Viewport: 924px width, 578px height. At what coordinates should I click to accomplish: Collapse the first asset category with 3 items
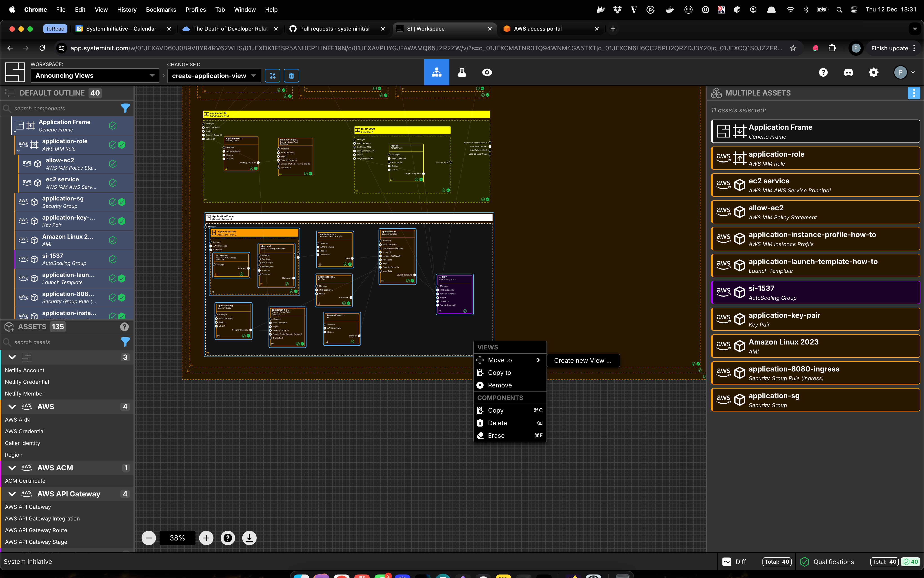tap(12, 357)
